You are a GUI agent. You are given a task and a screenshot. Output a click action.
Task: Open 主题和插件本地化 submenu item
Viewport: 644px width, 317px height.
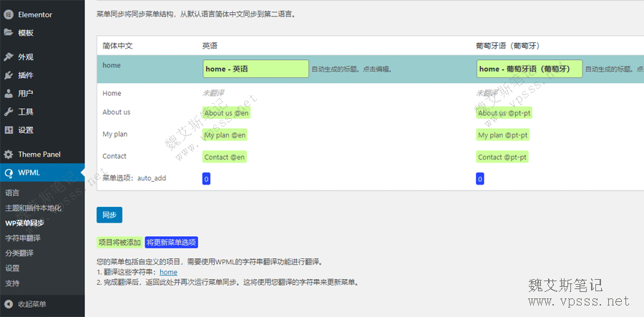coord(33,208)
